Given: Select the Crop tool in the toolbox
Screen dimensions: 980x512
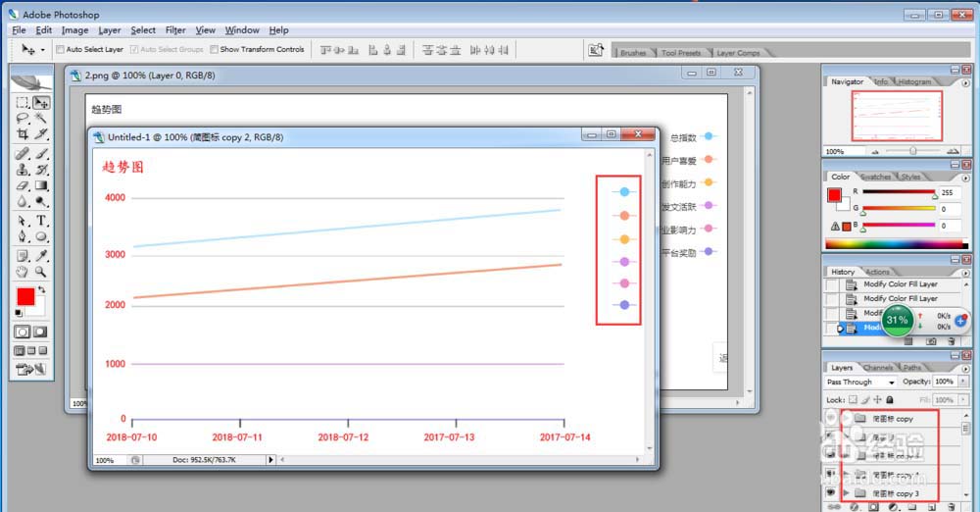Looking at the screenshot, I should coord(23,133).
